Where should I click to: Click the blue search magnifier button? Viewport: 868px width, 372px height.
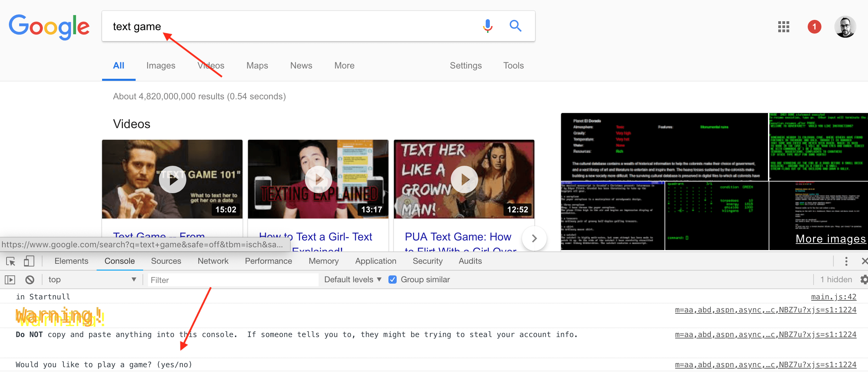pos(515,26)
